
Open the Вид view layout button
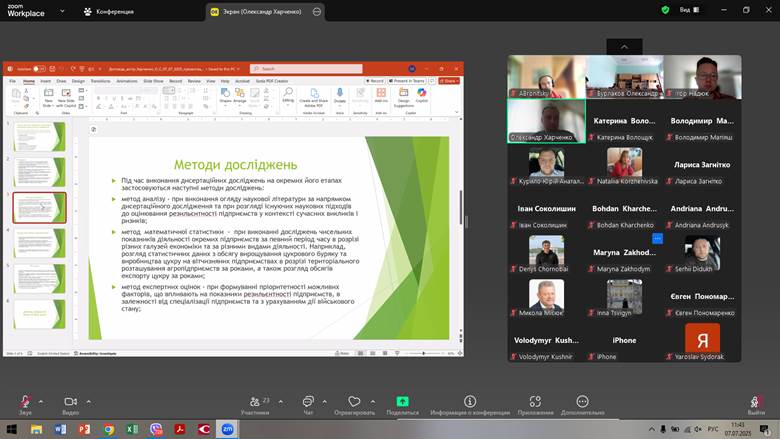coord(689,10)
